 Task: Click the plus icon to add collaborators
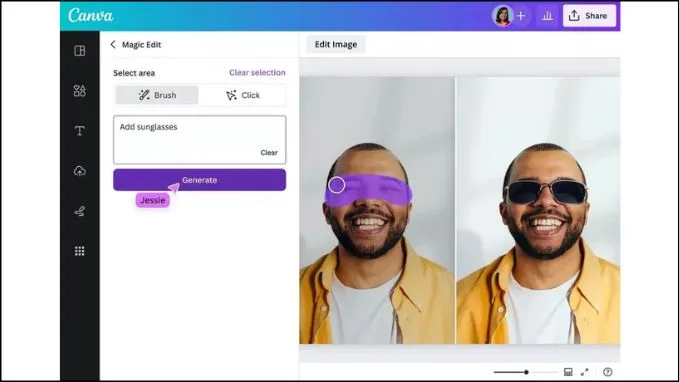[521, 16]
